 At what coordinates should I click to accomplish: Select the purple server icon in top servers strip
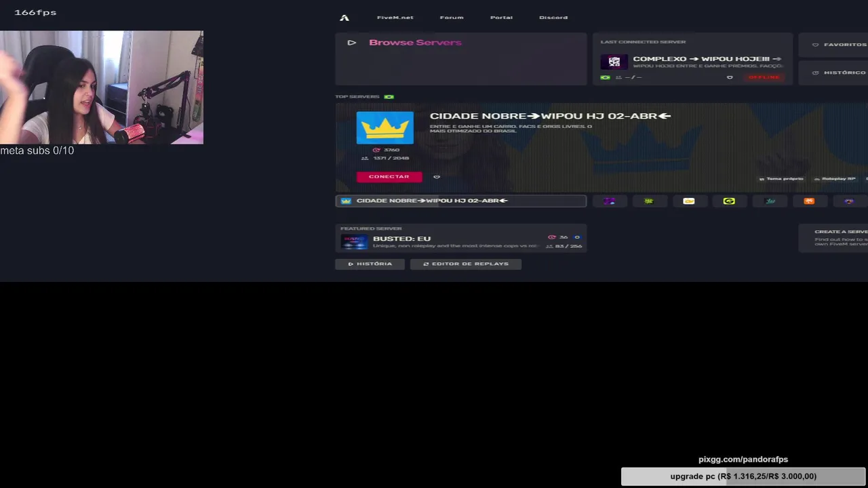coord(609,201)
